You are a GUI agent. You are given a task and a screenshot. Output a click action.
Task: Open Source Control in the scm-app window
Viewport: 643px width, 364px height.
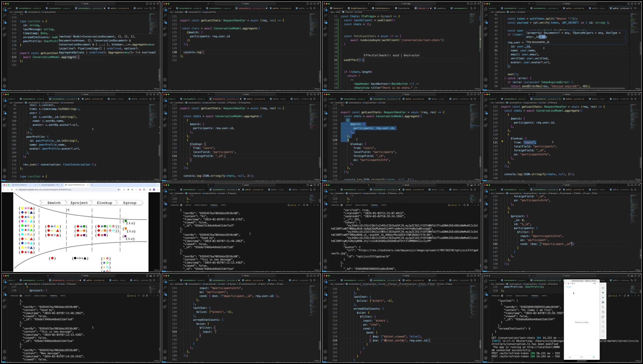325,22
